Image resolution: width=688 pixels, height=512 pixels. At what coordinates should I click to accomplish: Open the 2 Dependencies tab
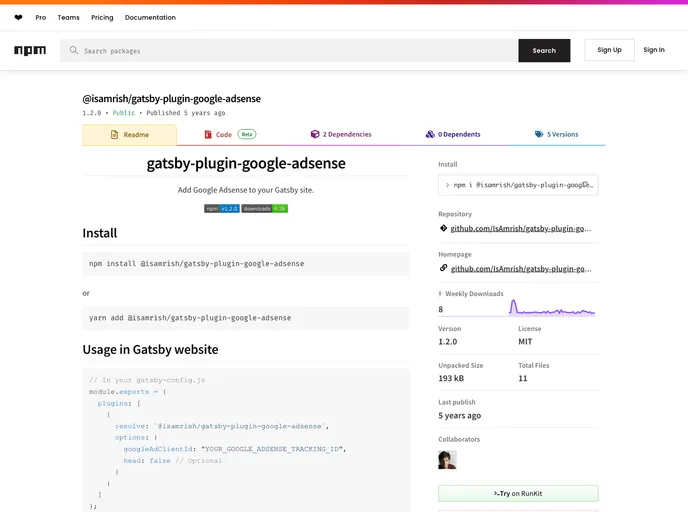pos(341,134)
